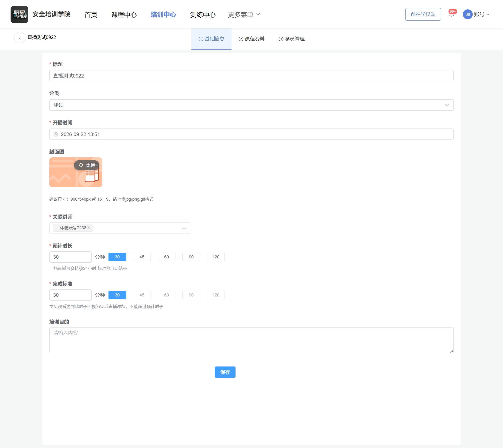Select 60 minutes for 预计时长
The image size is (503, 448).
click(x=166, y=257)
